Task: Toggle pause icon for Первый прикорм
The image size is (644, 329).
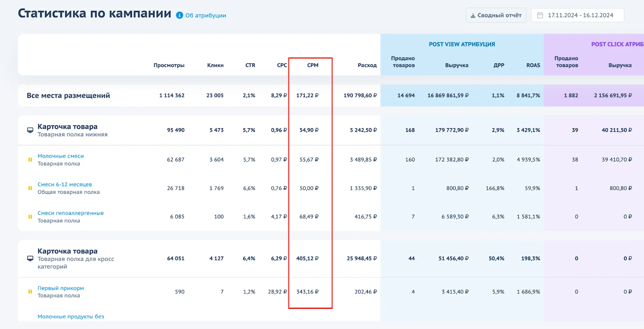Action: point(30,292)
